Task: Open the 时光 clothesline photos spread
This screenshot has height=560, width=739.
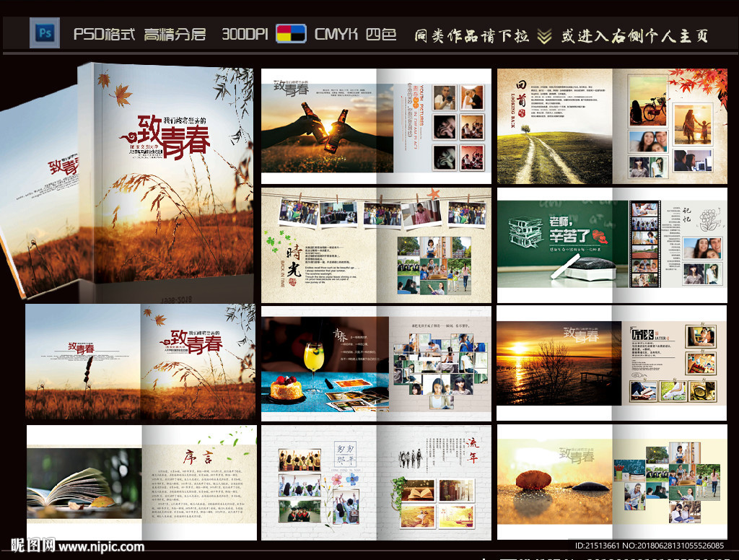Action: pyautogui.click(x=375, y=244)
